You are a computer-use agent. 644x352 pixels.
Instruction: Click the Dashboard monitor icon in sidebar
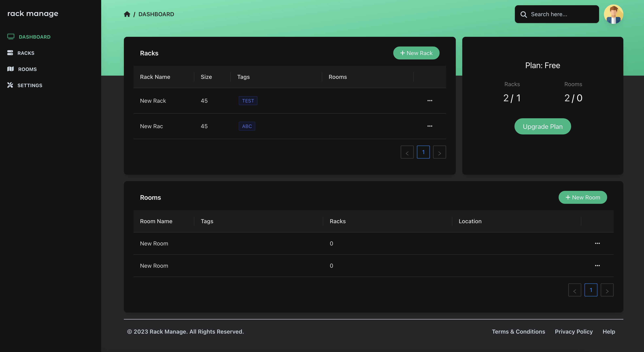(x=11, y=37)
